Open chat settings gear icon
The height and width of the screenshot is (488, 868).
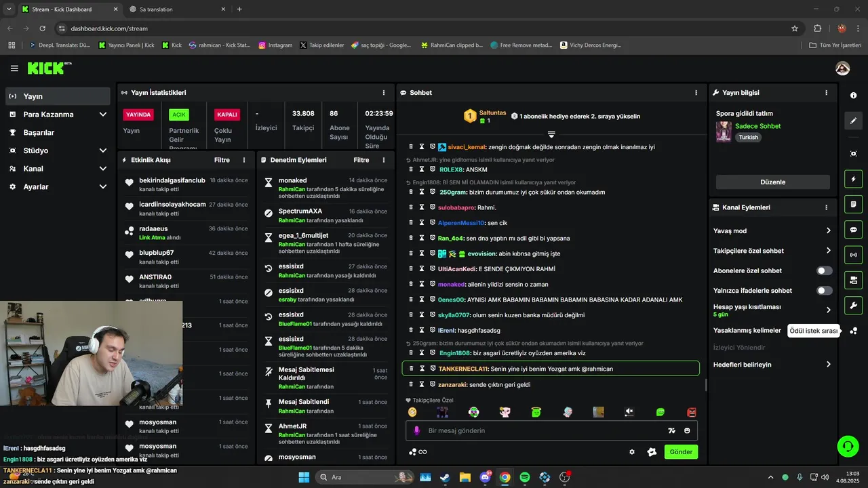(x=632, y=452)
